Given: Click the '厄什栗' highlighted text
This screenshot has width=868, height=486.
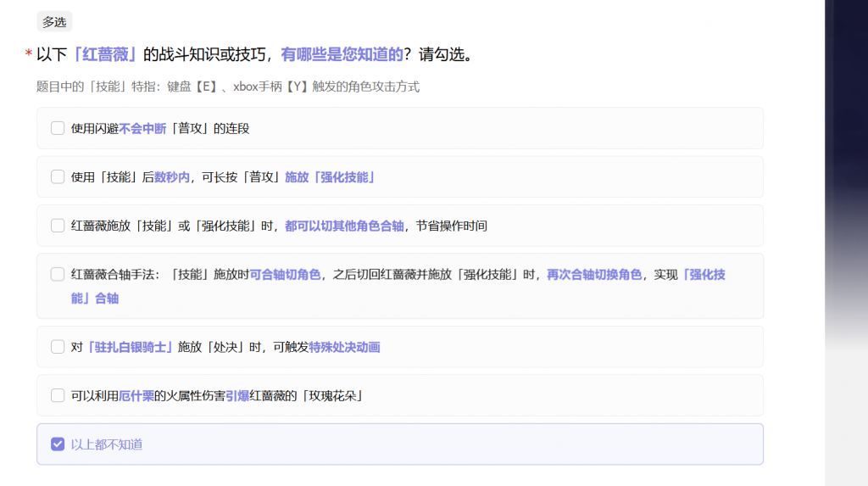Looking at the screenshot, I should (x=136, y=396).
